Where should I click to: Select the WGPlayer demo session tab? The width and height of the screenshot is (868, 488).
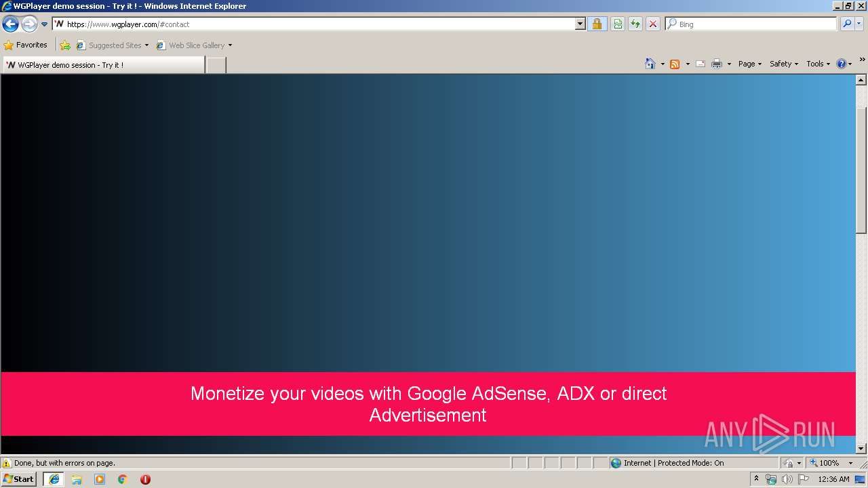click(103, 65)
